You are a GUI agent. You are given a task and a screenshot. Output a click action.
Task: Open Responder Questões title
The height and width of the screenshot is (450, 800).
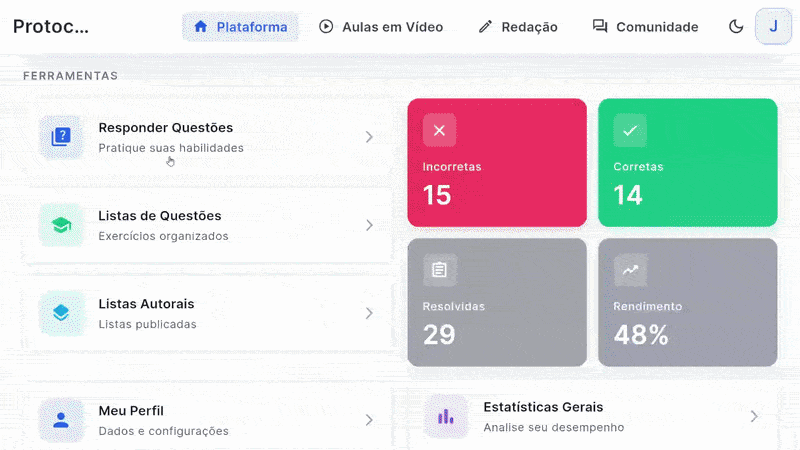tap(166, 128)
